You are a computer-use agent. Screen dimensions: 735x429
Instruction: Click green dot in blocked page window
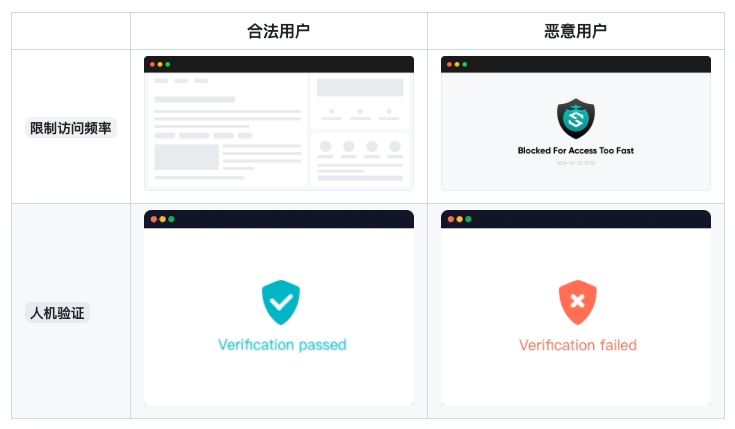click(465, 65)
